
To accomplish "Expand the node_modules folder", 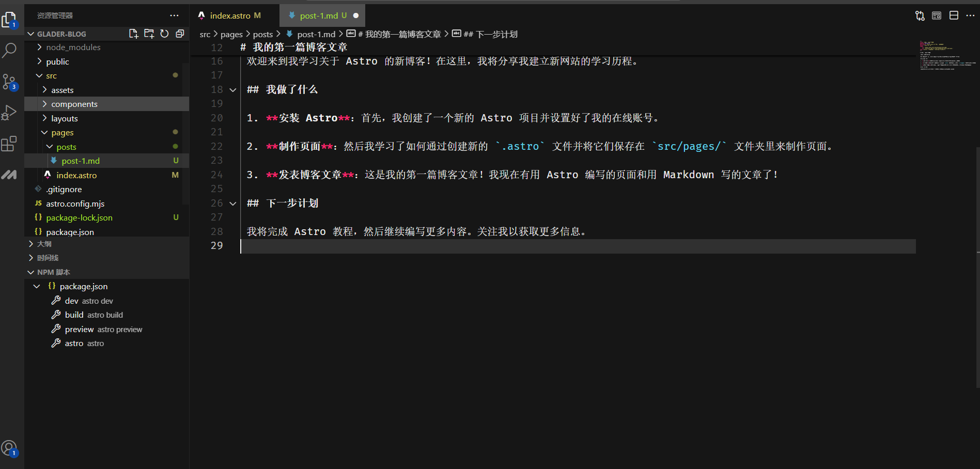I will pyautogui.click(x=73, y=48).
